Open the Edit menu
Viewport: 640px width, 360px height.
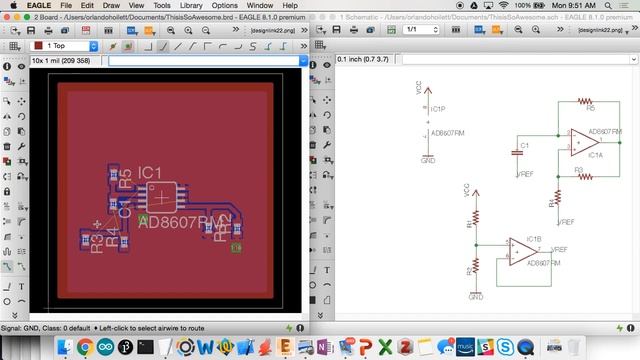[87, 5]
